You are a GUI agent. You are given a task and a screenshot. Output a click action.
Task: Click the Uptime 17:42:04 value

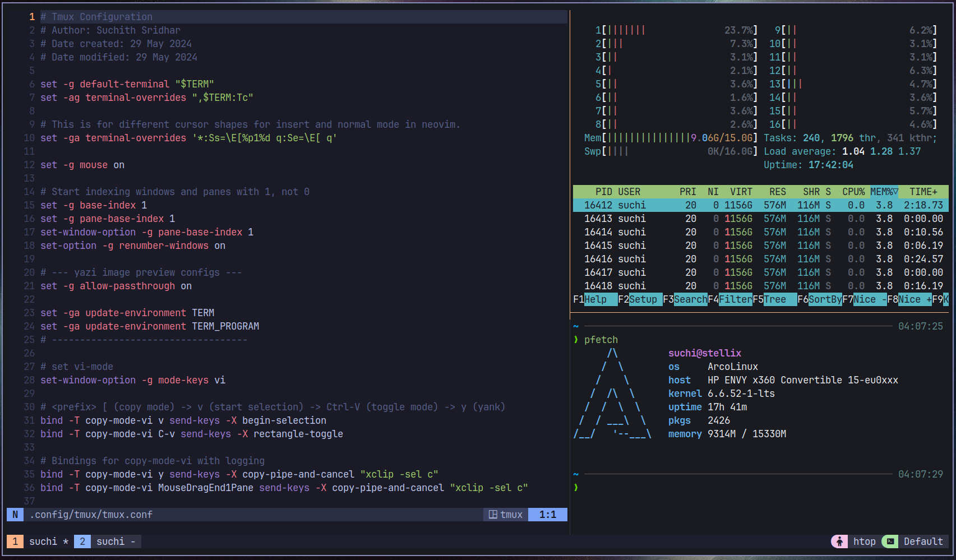click(831, 165)
